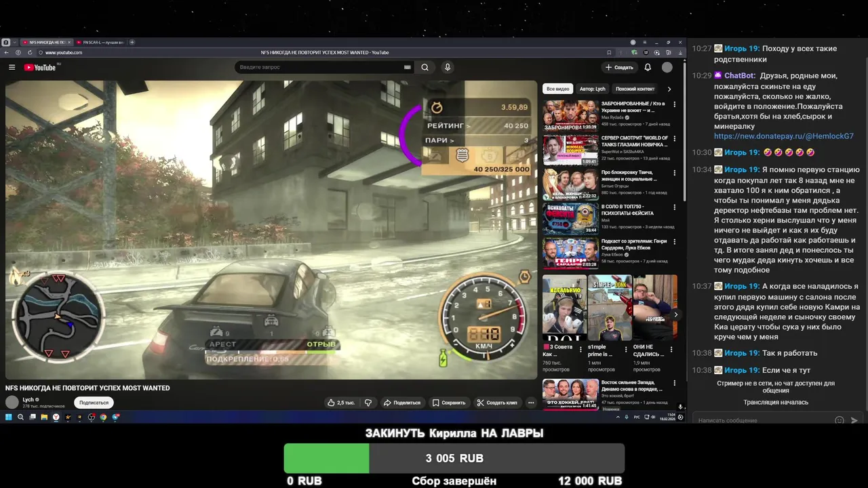Screen dimensions: 868x488
Task: Click the Lych channel name
Action: [28, 400]
